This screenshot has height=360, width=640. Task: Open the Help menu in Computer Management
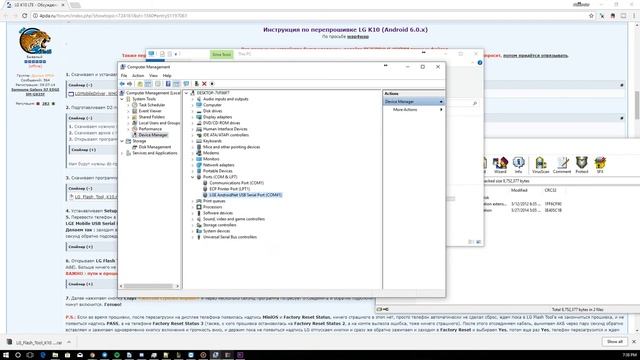point(167,76)
